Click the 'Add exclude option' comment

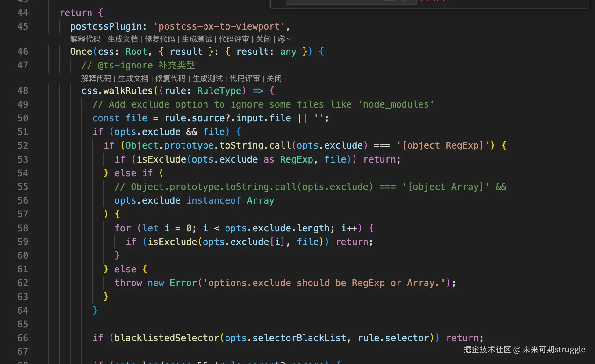click(263, 104)
